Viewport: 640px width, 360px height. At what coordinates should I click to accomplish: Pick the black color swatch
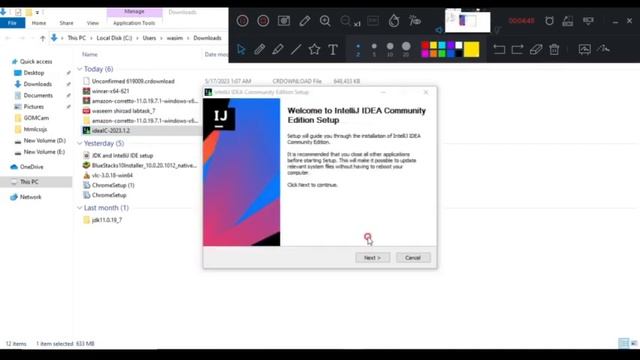(459, 53)
